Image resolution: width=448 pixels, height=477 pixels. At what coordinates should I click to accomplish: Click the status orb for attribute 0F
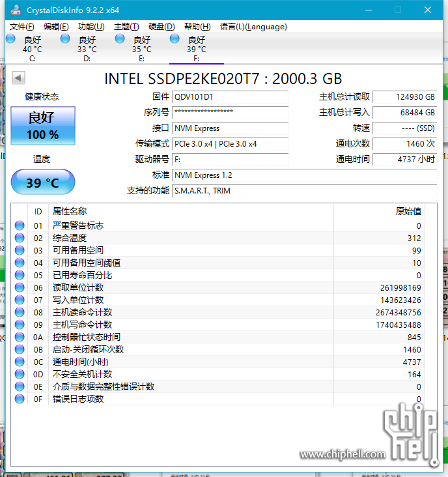click(x=20, y=399)
